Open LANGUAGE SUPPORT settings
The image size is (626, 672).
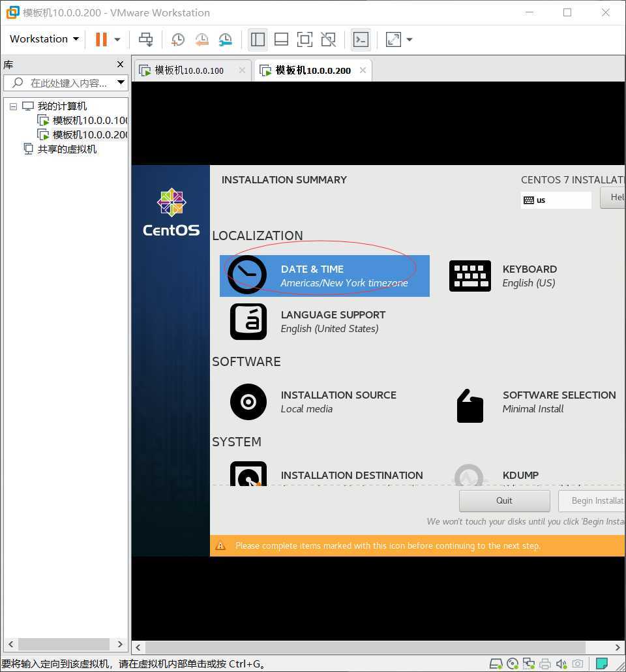tap(308, 322)
